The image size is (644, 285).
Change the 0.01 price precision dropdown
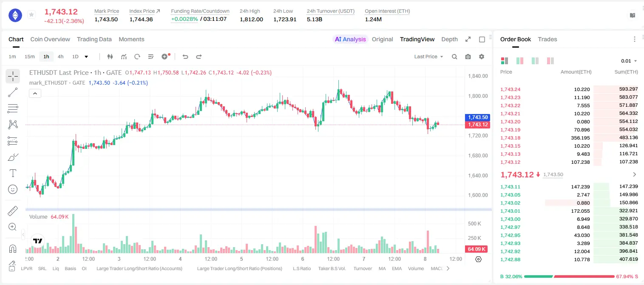(629, 61)
